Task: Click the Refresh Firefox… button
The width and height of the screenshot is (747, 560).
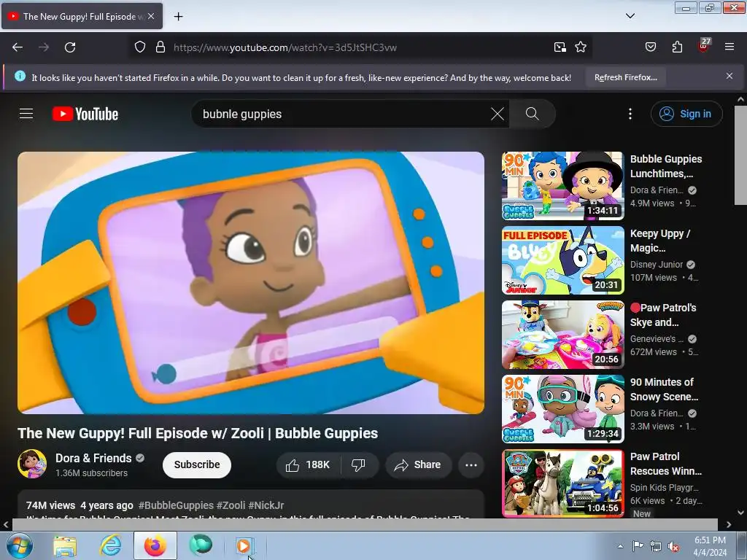Action: pyautogui.click(x=625, y=77)
